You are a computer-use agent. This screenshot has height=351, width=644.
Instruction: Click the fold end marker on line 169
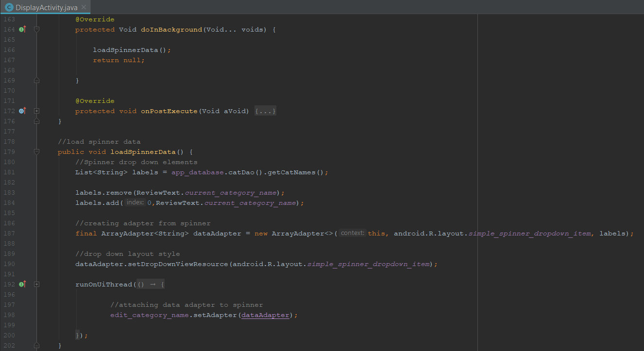(37, 81)
